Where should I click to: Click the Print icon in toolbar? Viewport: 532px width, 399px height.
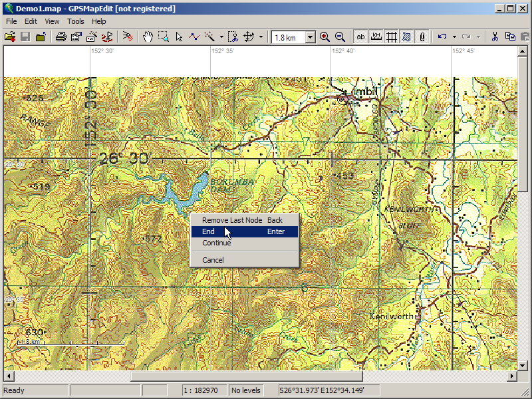click(61, 37)
